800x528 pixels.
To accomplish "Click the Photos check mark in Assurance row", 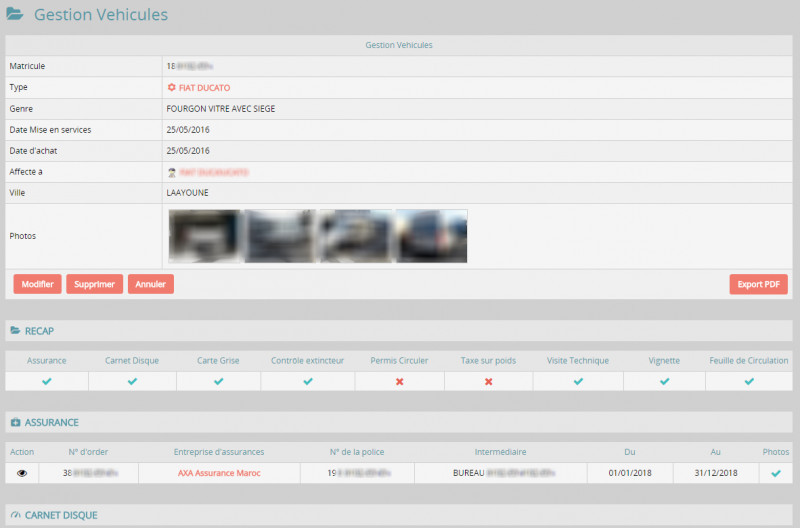I will tap(775, 473).
